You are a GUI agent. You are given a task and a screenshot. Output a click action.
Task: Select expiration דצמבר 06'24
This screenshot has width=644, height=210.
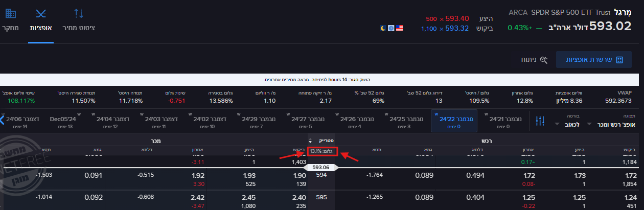coord(20,122)
